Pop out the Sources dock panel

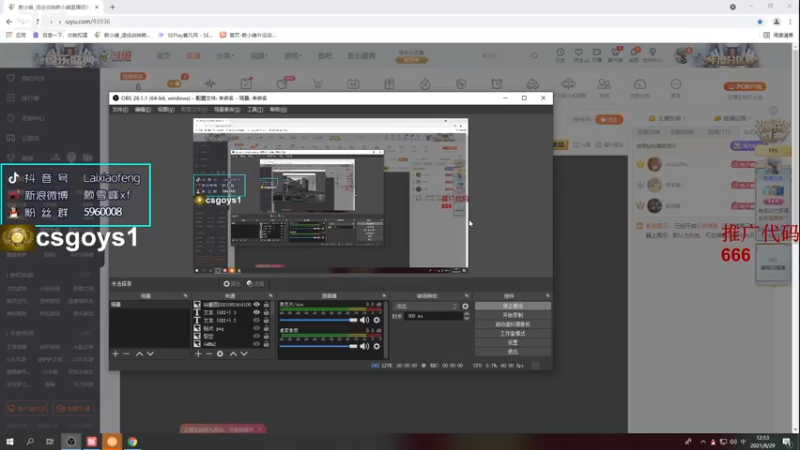pyautogui.click(x=270, y=296)
